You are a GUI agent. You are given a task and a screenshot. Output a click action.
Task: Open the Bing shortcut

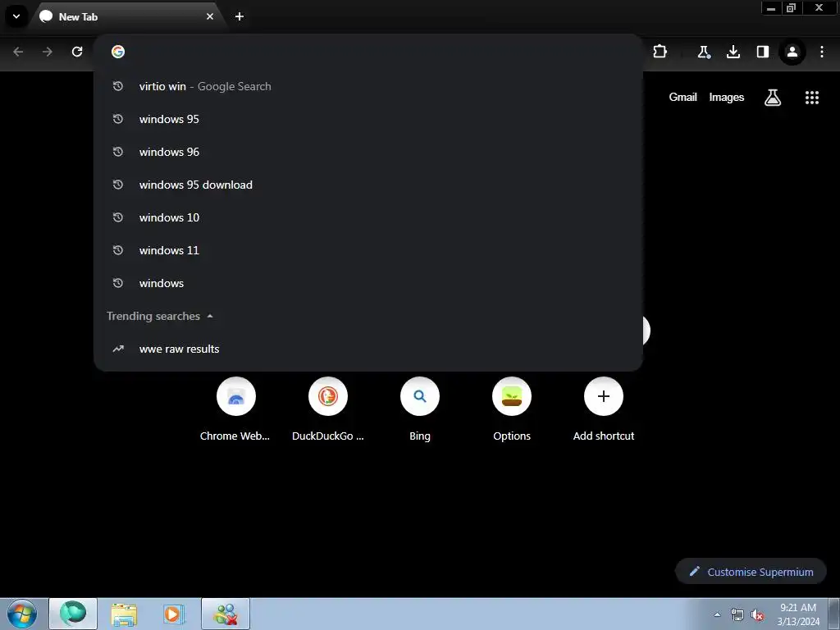click(x=419, y=410)
